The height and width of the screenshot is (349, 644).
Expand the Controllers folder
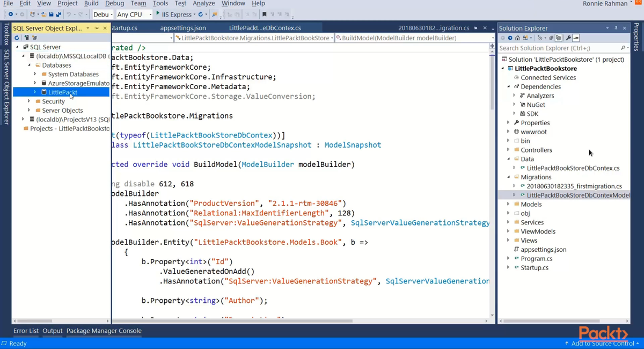tap(508, 150)
